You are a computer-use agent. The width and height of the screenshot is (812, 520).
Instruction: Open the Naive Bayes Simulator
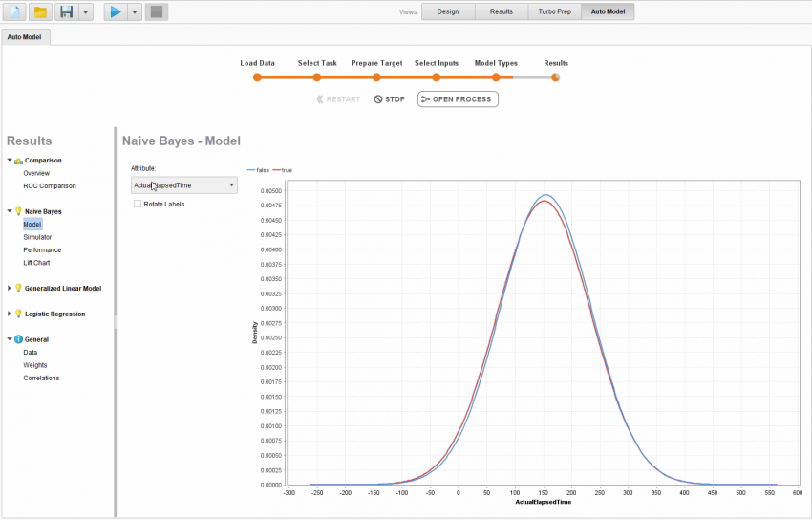point(37,237)
